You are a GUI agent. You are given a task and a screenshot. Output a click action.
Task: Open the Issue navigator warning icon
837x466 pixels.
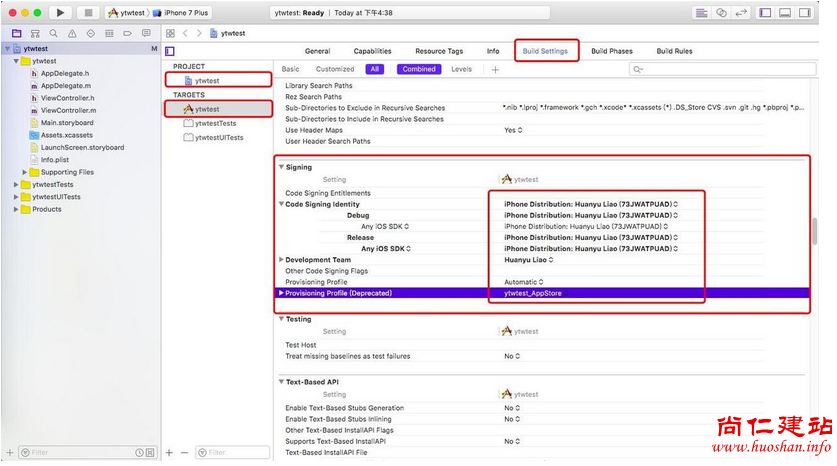click(x=73, y=33)
